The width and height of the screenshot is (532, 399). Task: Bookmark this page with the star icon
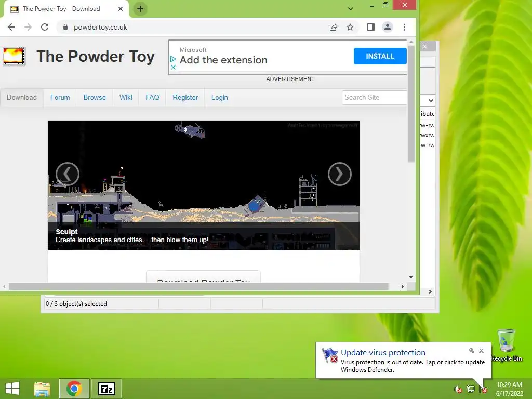[350, 27]
